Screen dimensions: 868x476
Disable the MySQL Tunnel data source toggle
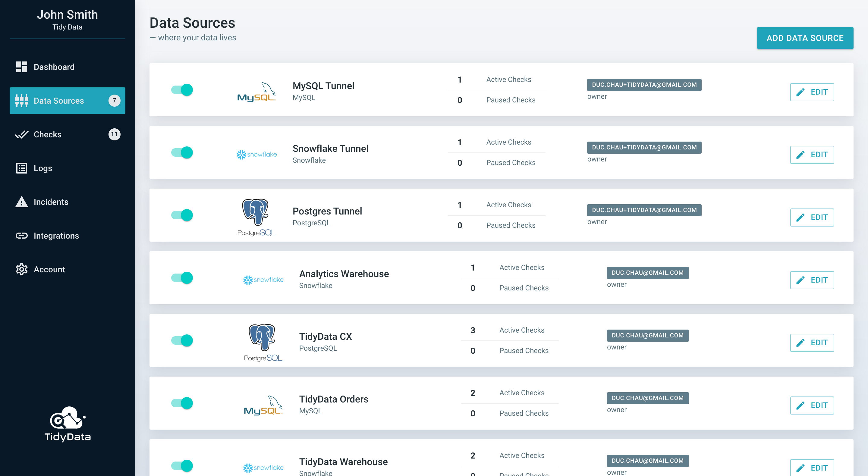click(x=182, y=90)
